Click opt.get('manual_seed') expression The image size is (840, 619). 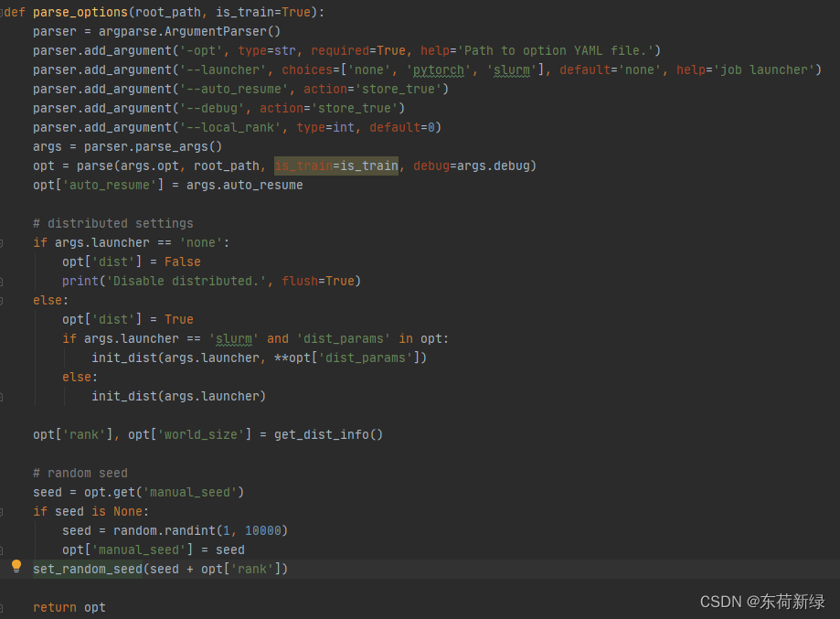point(164,493)
